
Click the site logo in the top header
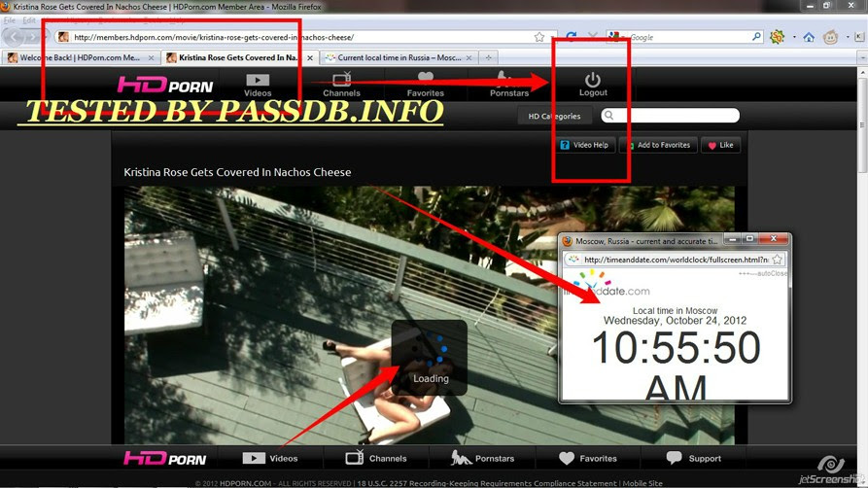pos(165,85)
